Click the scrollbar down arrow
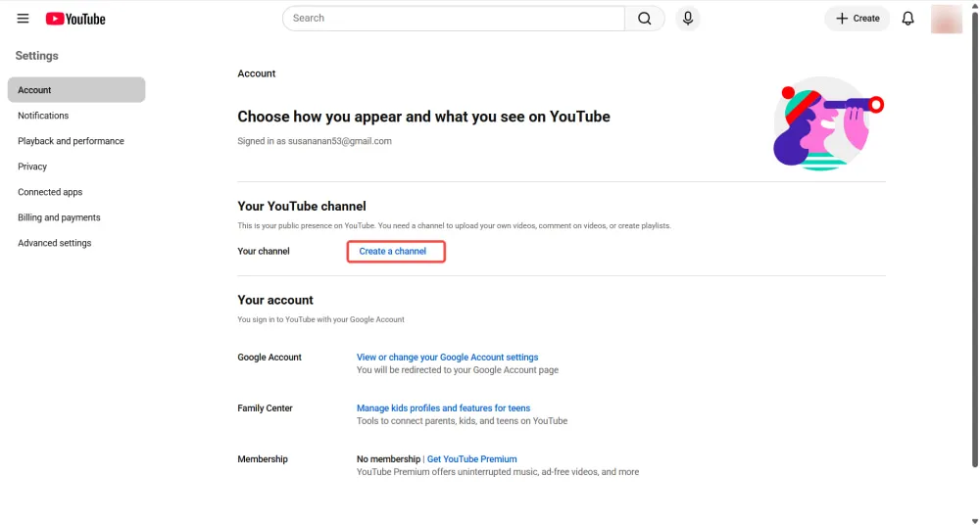Screen dimensions: 980x526 tap(974, 521)
